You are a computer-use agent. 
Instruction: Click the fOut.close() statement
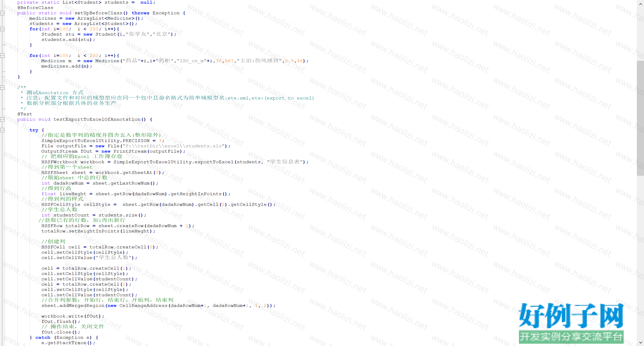[x=61, y=332]
